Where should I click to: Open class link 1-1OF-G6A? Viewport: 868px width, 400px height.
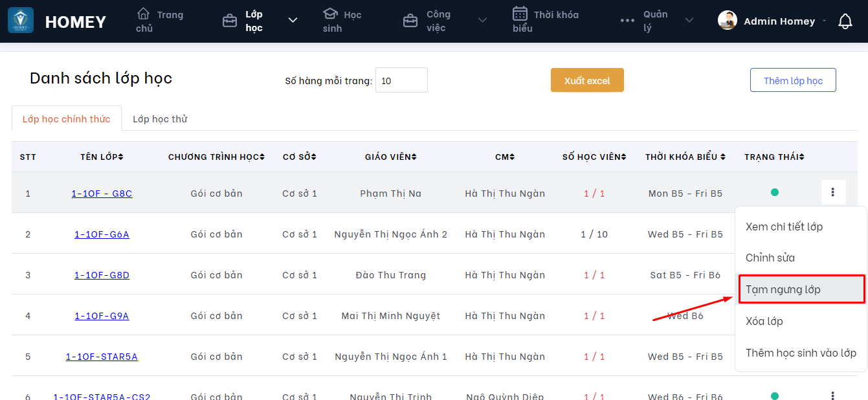click(x=102, y=234)
